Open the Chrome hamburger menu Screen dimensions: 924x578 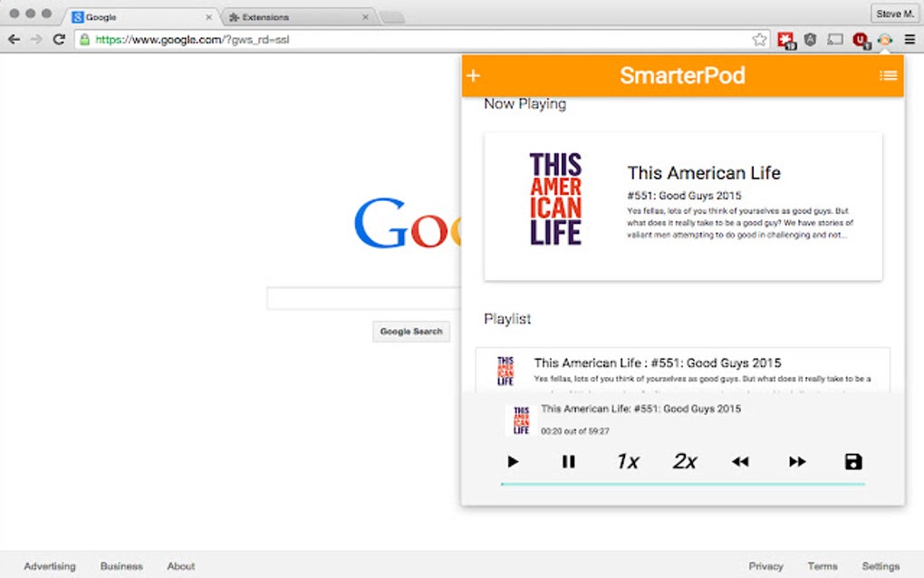point(910,40)
